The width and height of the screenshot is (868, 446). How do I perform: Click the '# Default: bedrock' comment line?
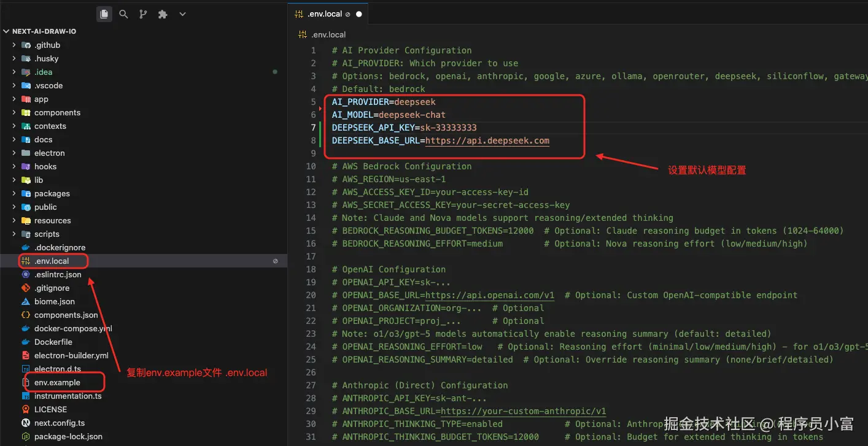coord(378,89)
